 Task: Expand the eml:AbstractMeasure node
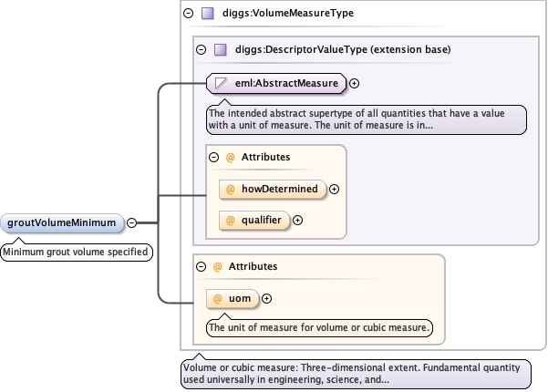click(x=355, y=84)
